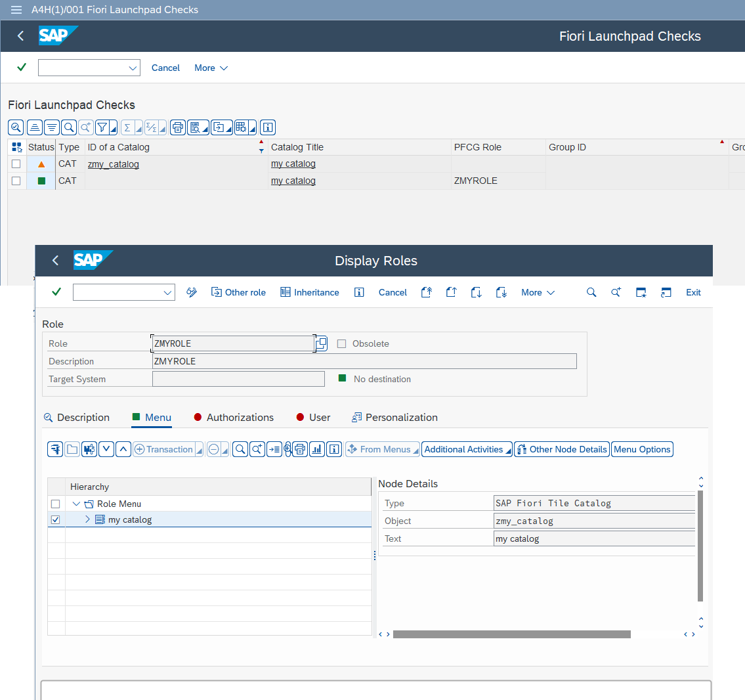Click the Set Filter funnel icon
This screenshot has width=745, height=700.
click(x=102, y=127)
